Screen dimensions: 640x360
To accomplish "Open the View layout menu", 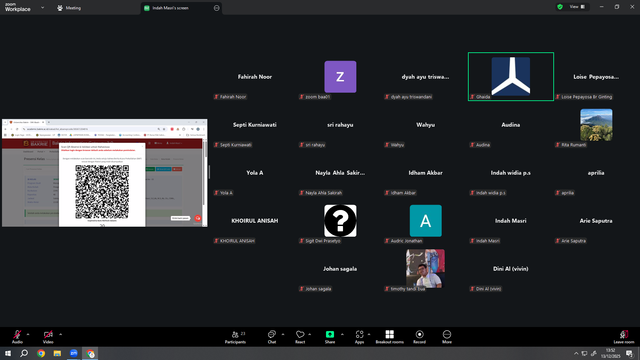I will pos(577,7).
